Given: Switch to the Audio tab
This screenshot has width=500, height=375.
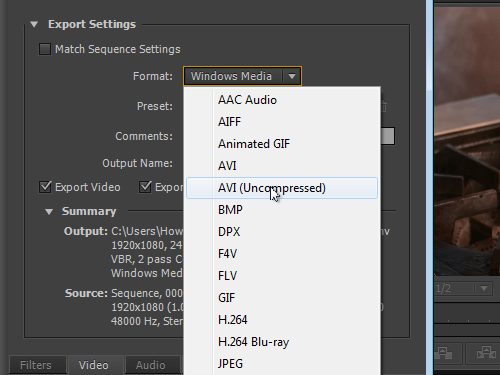Looking at the screenshot, I should 151,365.
